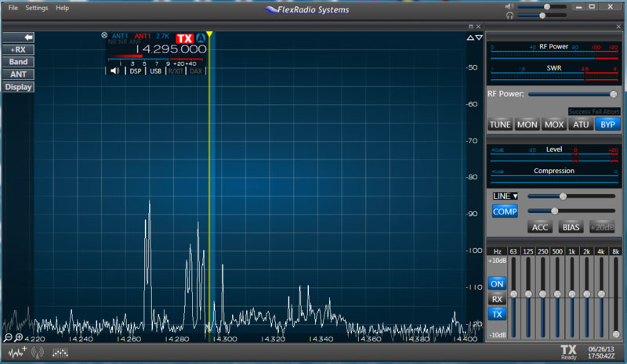
Task: Adjust the LINE input gain slider
Action: coord(563,196)
